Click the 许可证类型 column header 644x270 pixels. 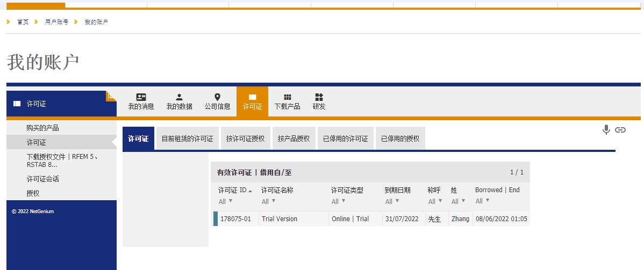[347, 191]
